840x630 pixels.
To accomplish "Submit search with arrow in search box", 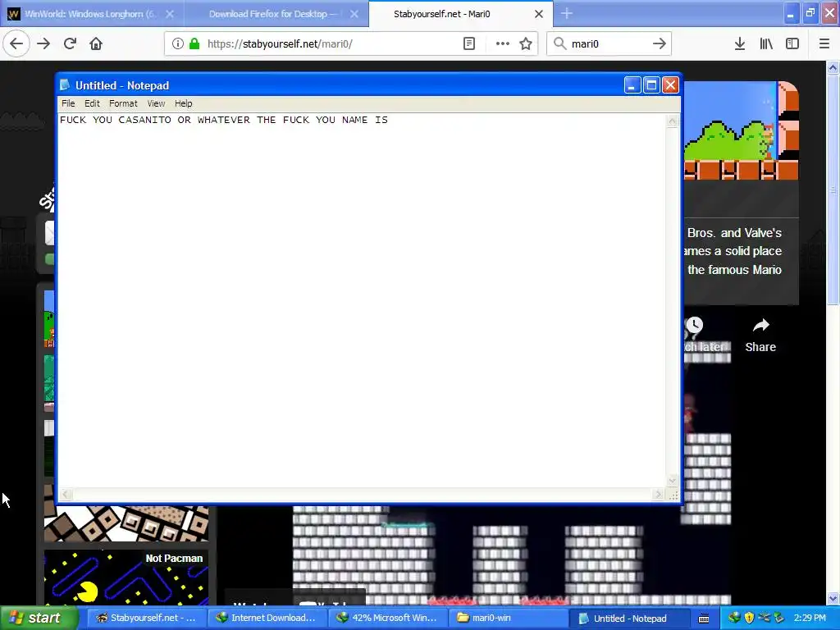I will (659, 43).
